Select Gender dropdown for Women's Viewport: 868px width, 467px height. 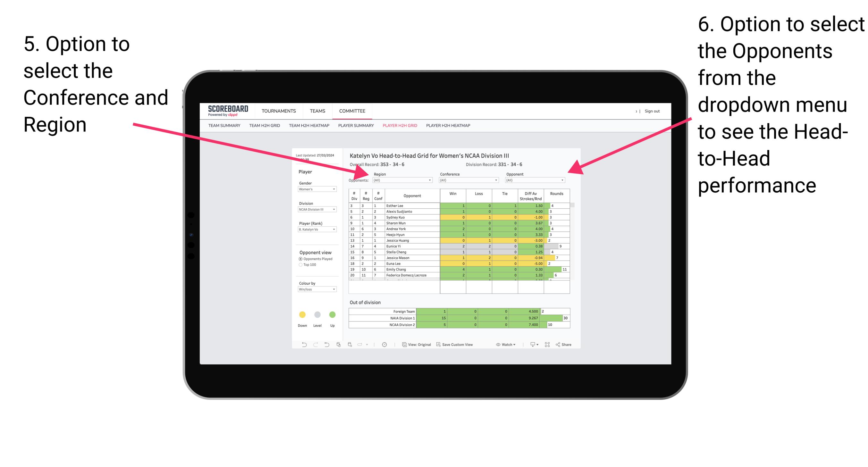coord(317,189)
